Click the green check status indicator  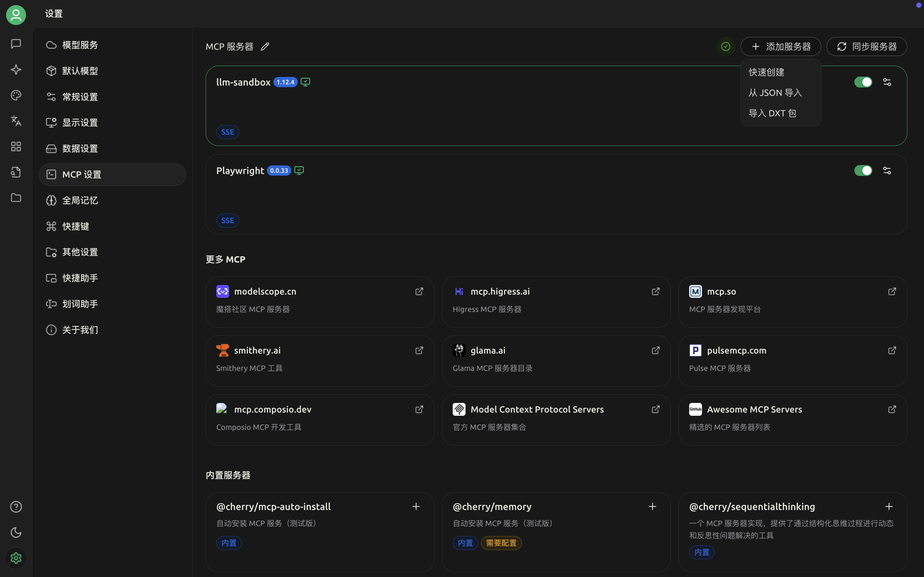click(x=725, y=46)
